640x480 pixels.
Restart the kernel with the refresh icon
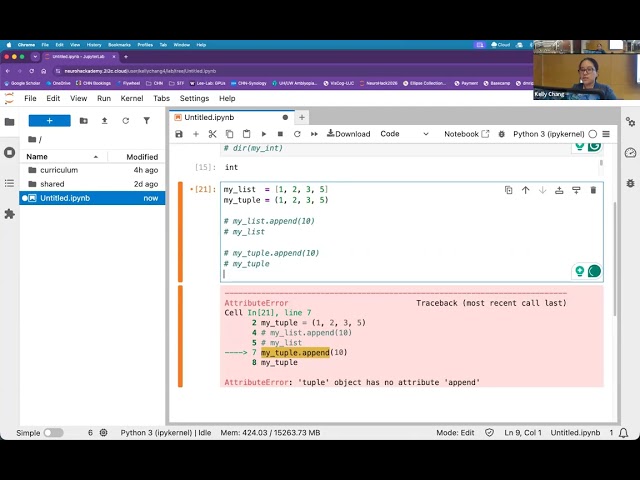[x=297, y=134]
